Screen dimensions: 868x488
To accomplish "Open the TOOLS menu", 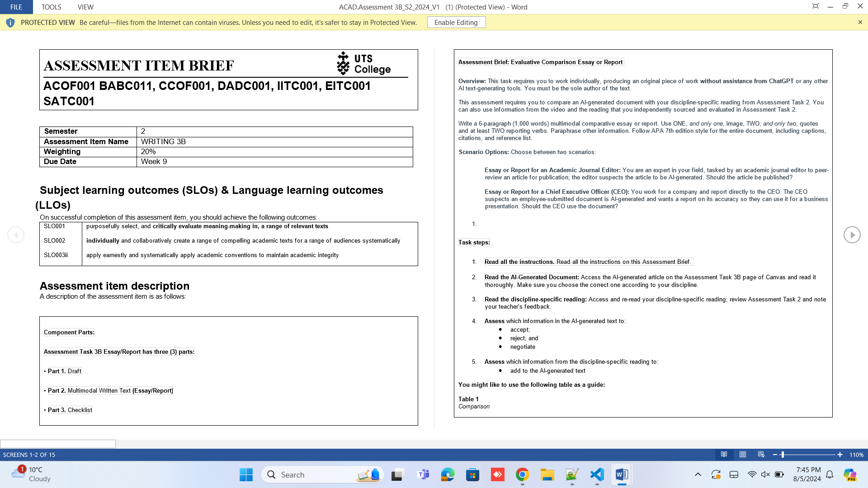I will (51, 7).
